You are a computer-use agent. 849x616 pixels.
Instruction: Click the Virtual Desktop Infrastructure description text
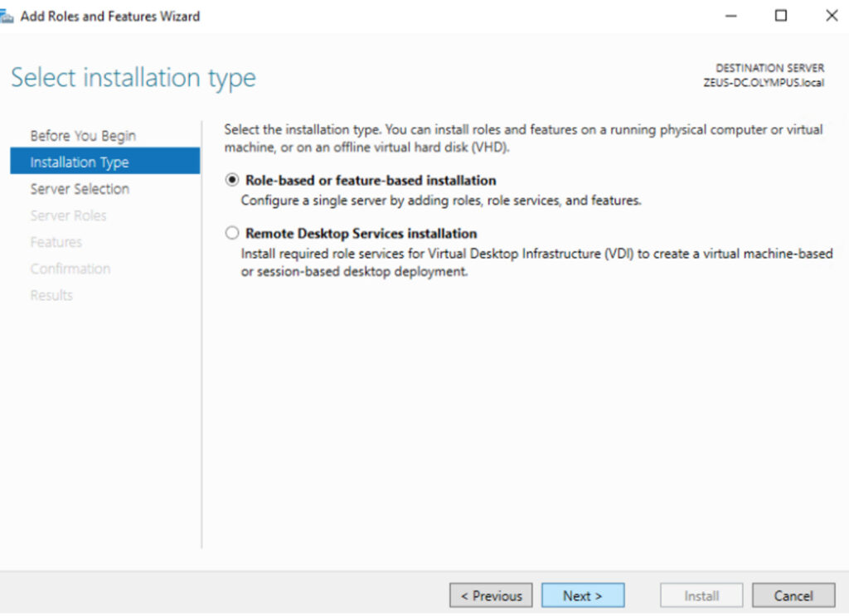tap(536, 264)
